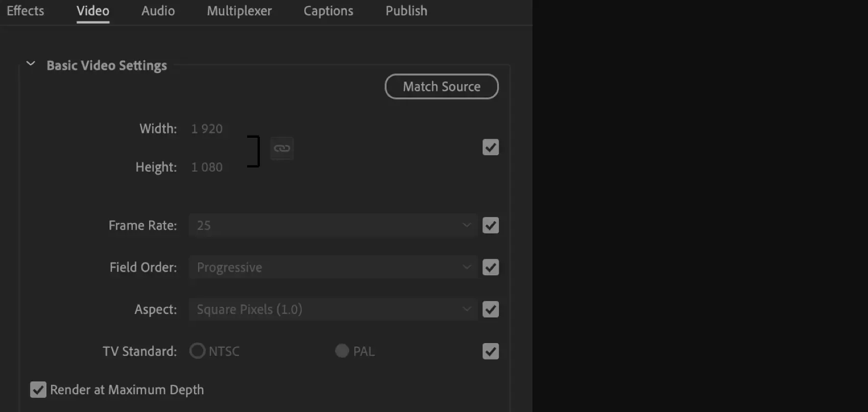Click the link icon between Width and Height
868x412 pixels.
(282, 148)
